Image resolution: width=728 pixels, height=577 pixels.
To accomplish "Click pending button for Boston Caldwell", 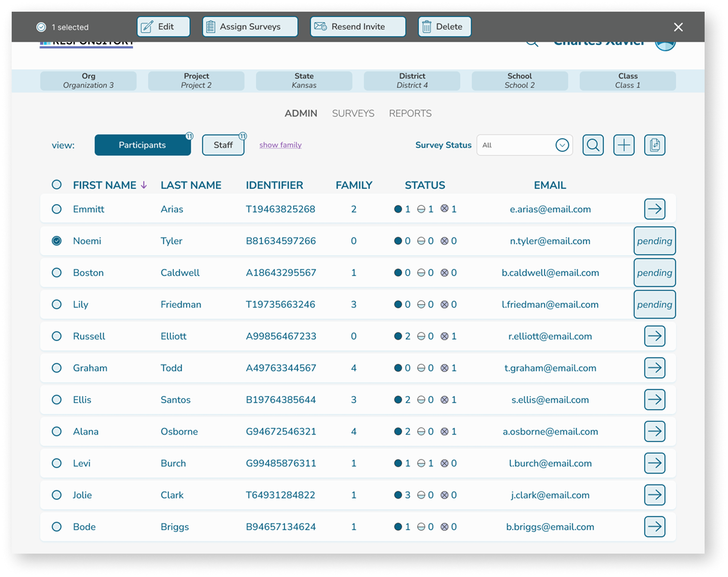I will [x=654, y=273].
